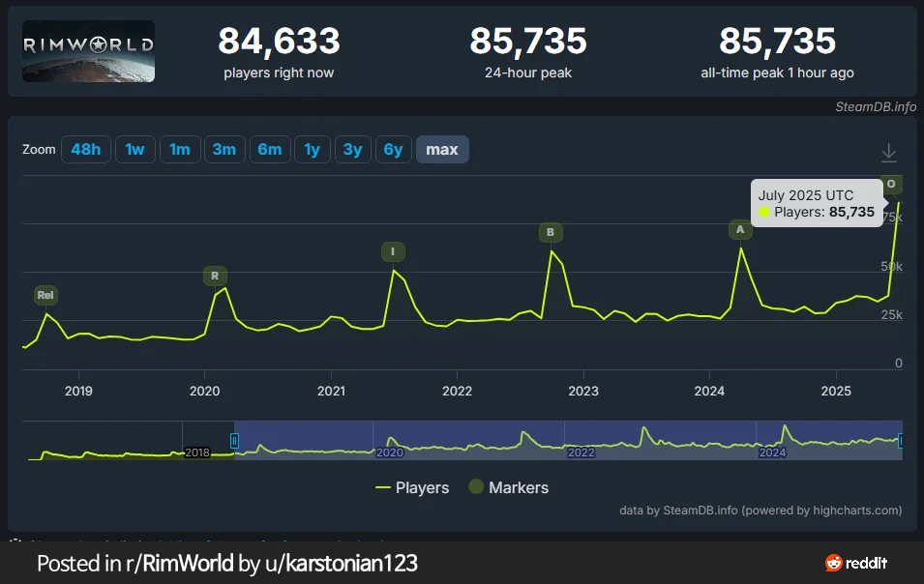Choose the 3m zoom option
This screenshot has width=924, height=584.
click(224, 149)
